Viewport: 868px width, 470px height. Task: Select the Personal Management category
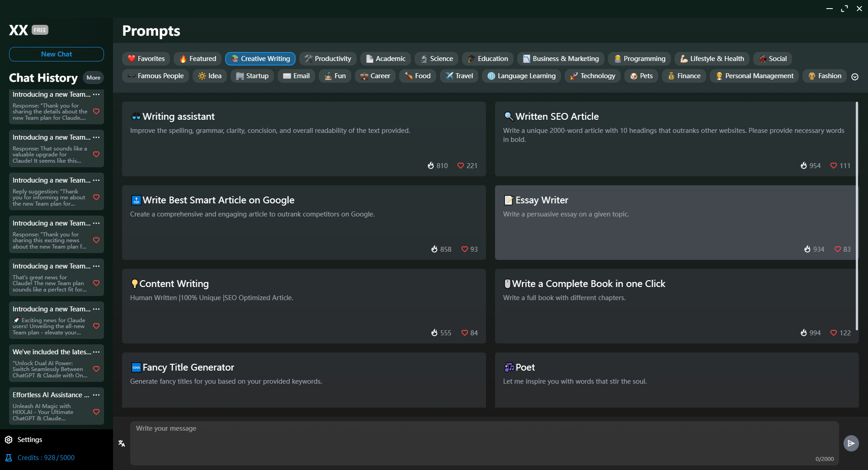coord(754,76)
